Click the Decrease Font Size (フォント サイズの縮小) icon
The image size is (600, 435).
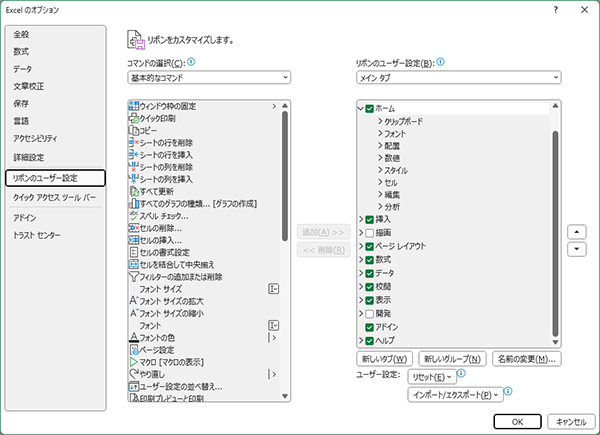(134, 313)
